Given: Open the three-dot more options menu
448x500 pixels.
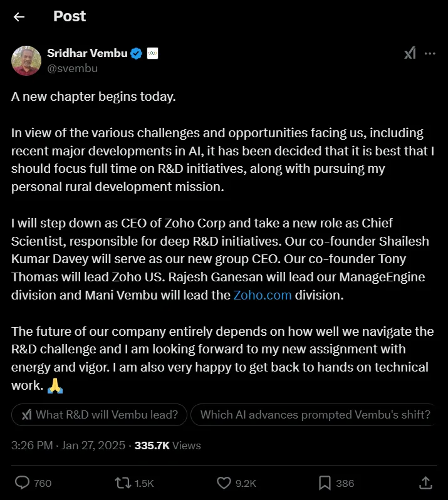Looking at the screenshot, I should (x=430, y=53).
